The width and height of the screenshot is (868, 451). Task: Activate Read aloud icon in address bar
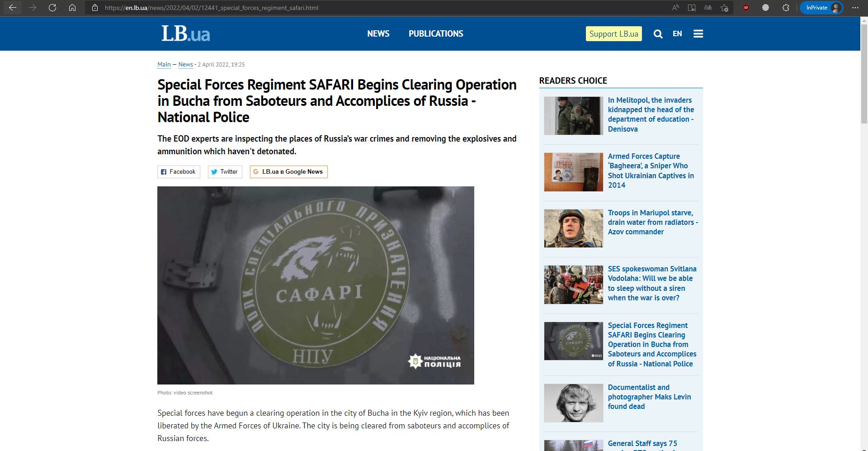click(x=675, y=8)
